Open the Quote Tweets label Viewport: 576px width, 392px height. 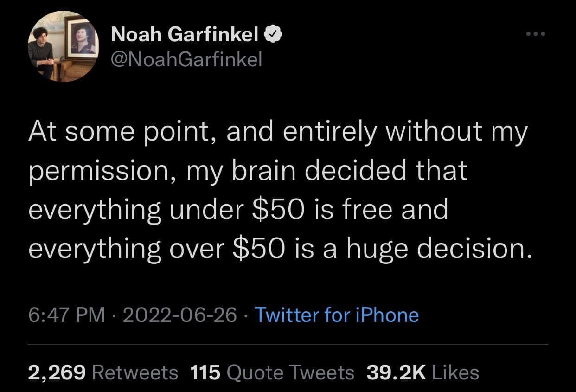291,372
